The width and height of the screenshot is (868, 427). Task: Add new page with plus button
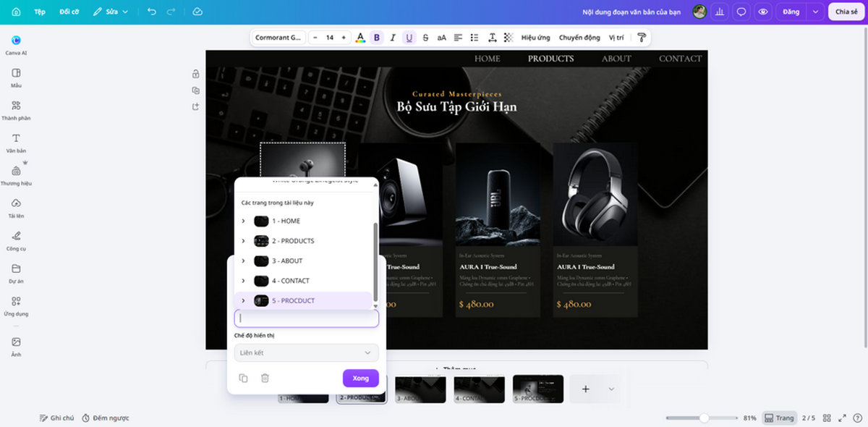(586, 389)
